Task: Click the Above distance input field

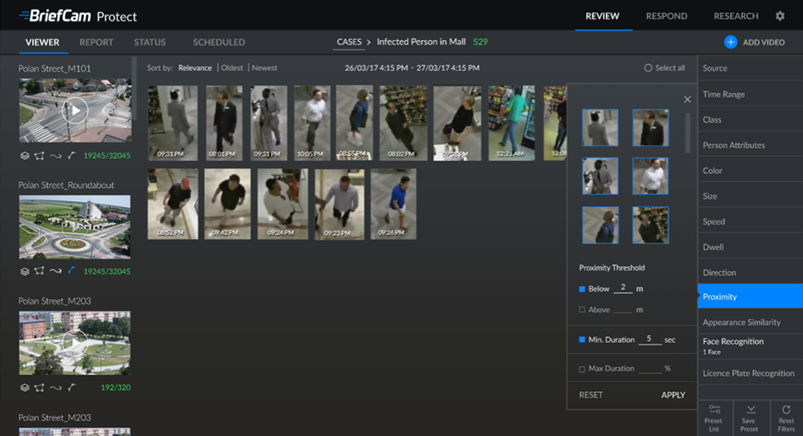Action: click(x=623, y=309)
